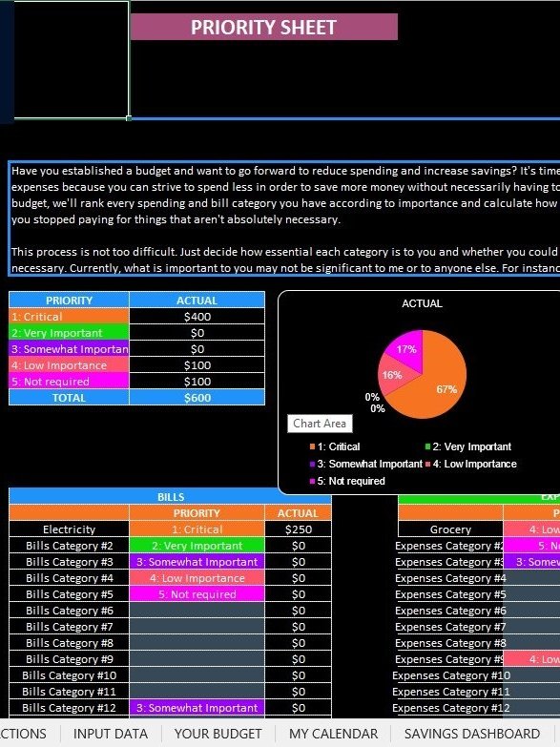This screenshot has height=747, width=560.
Task: Open the MY CALENDAR sheet tab
Action: click(333, 734)
